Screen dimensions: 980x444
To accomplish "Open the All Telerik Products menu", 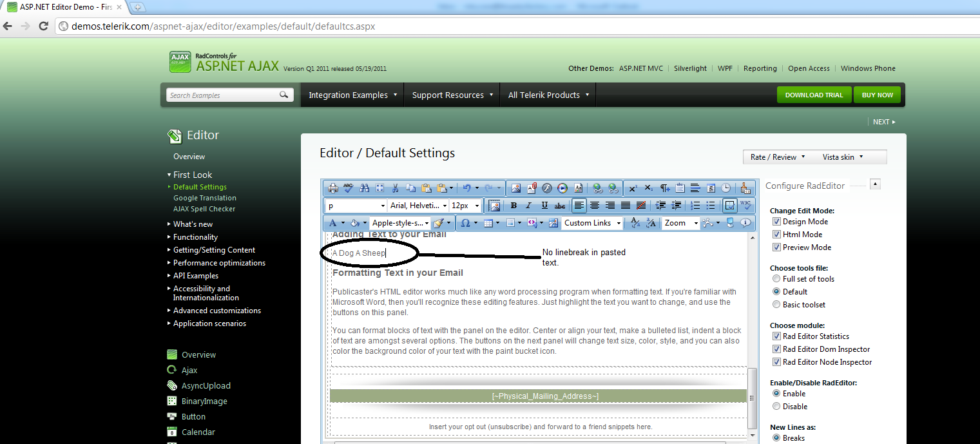I will 548,95.
